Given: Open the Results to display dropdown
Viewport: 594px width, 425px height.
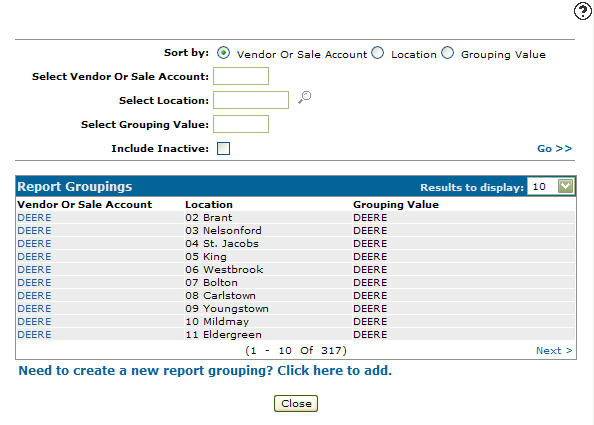Looking at the screenshot, I should pyautogui.click(x=551, y=186).
